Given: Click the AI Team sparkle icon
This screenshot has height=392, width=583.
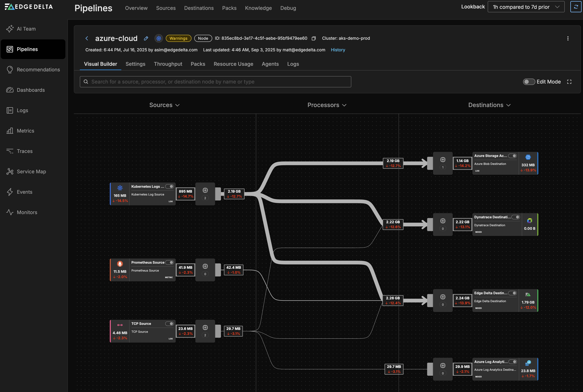Looking at the screenshot, I should pos(10,29).
